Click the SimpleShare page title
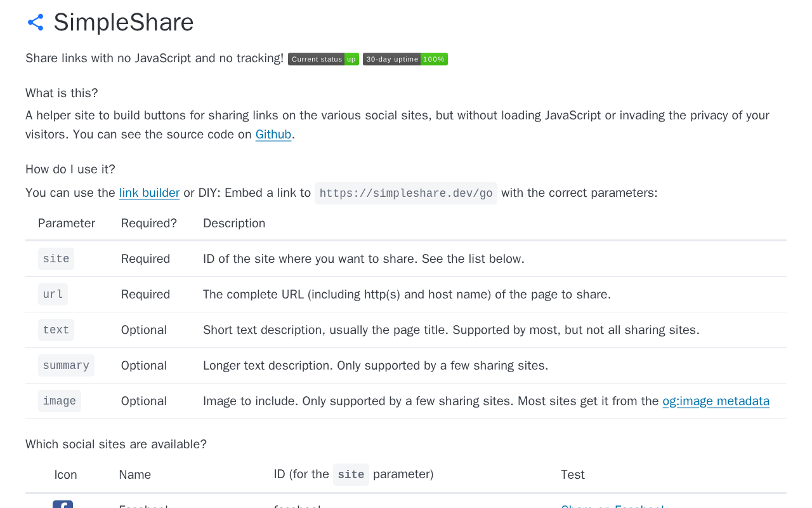812x508 pixels. pyautogui.click(x=124, y=23)
